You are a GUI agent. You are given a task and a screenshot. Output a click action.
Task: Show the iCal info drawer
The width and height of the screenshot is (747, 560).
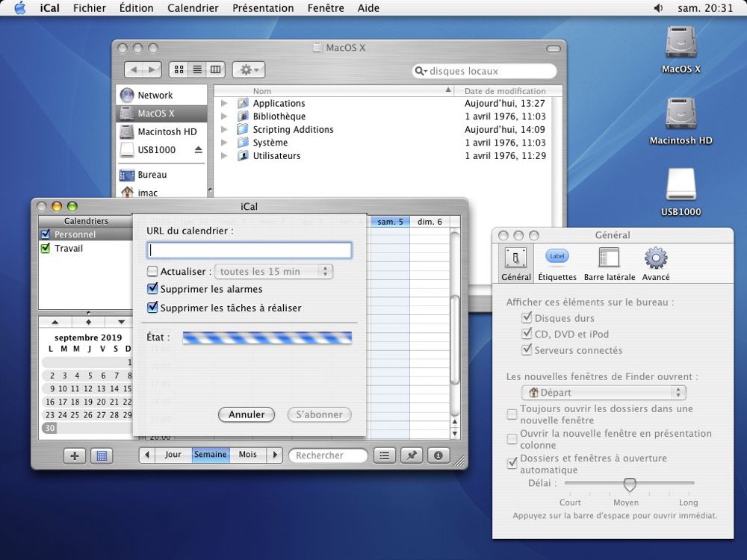438,455
